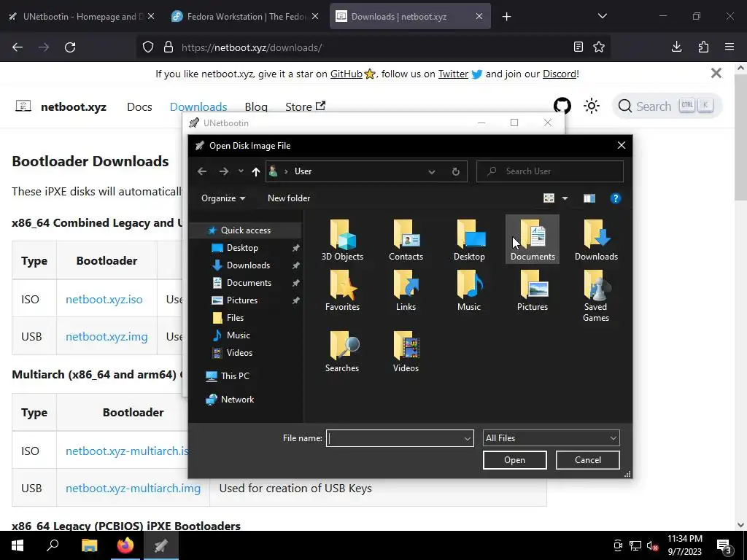The image size is (747, 560).
Task: Select the Music folder in file pane
Action: click(x=469, y=290)
